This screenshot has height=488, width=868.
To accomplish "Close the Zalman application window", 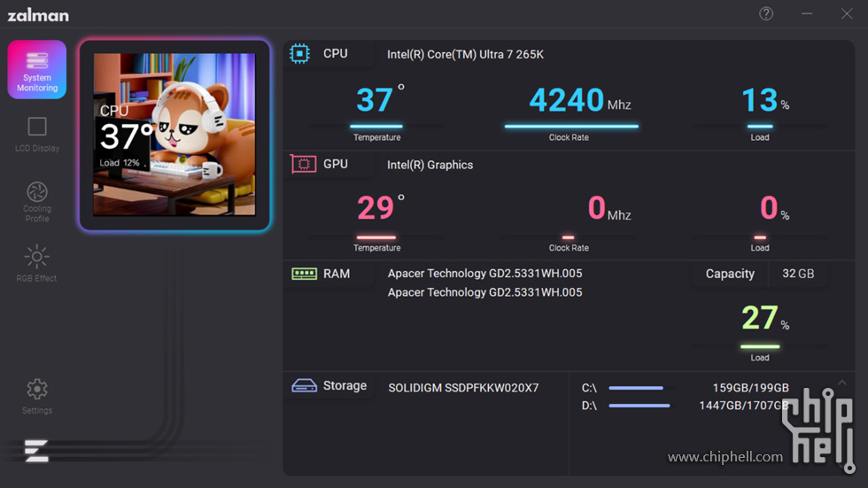I will tap(847, 14).
